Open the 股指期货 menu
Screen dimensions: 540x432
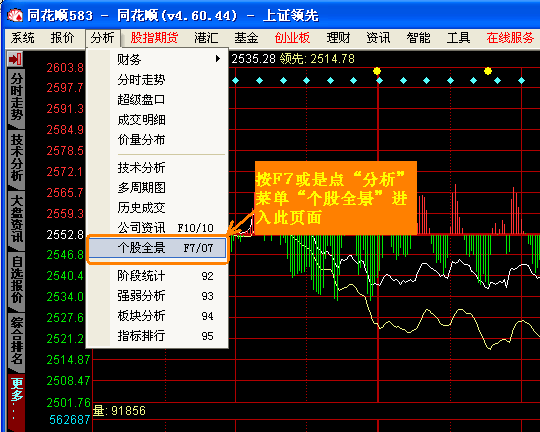154,38
